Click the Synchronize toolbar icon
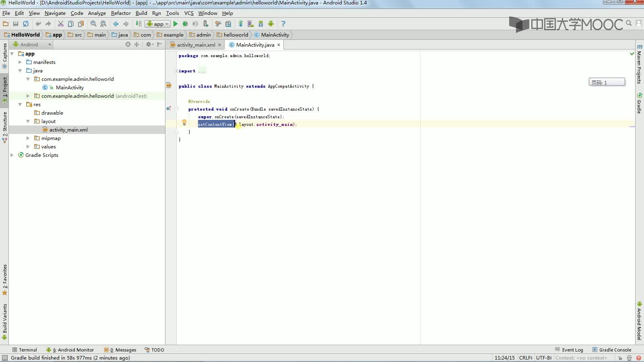This screenshot has height=362, width=644. (x=26, y=24)
